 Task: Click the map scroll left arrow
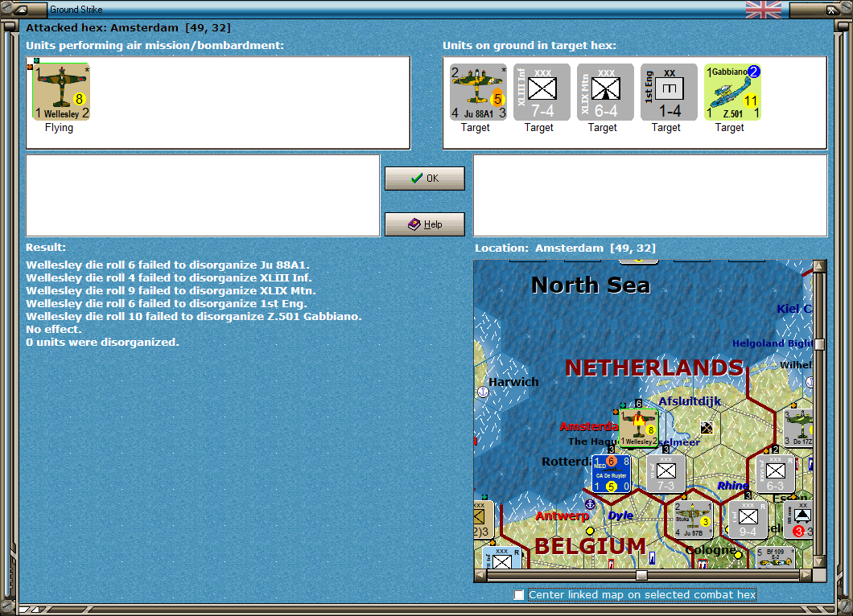480,575
